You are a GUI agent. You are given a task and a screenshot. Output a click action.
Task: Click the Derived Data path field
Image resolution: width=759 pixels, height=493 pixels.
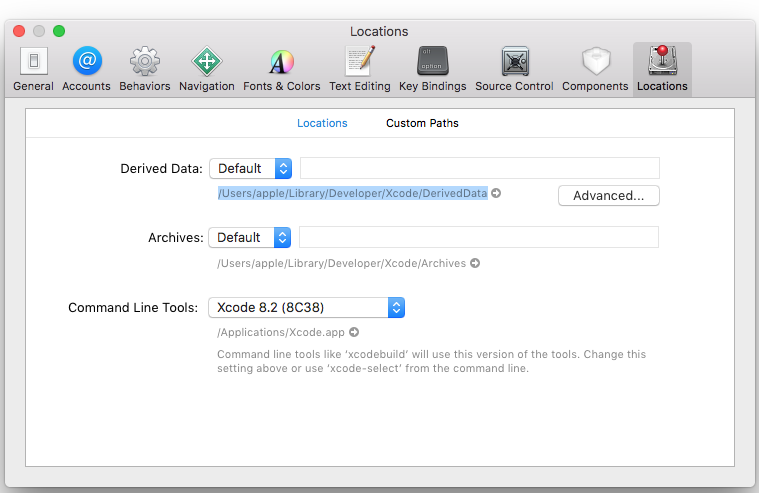tap(480, 168)
